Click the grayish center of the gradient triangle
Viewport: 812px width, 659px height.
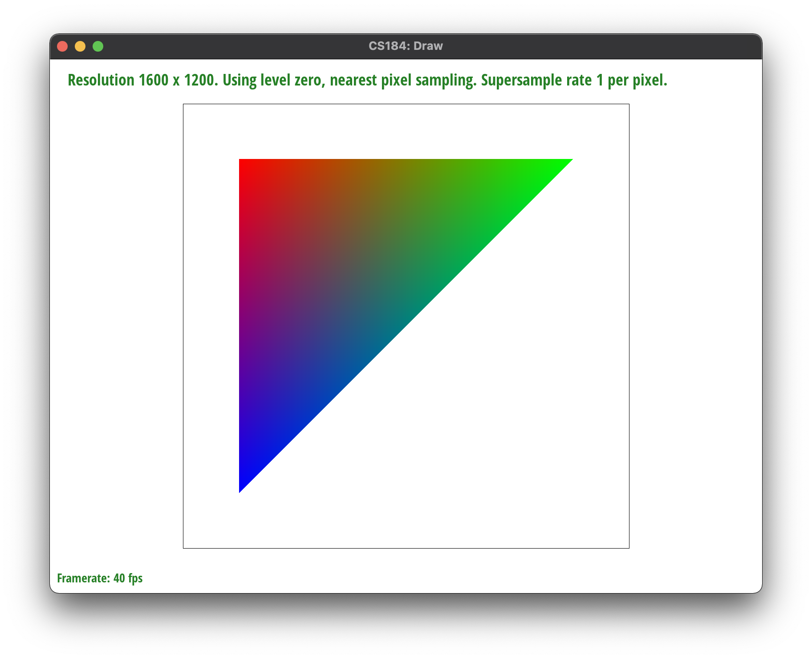(350, 270)
